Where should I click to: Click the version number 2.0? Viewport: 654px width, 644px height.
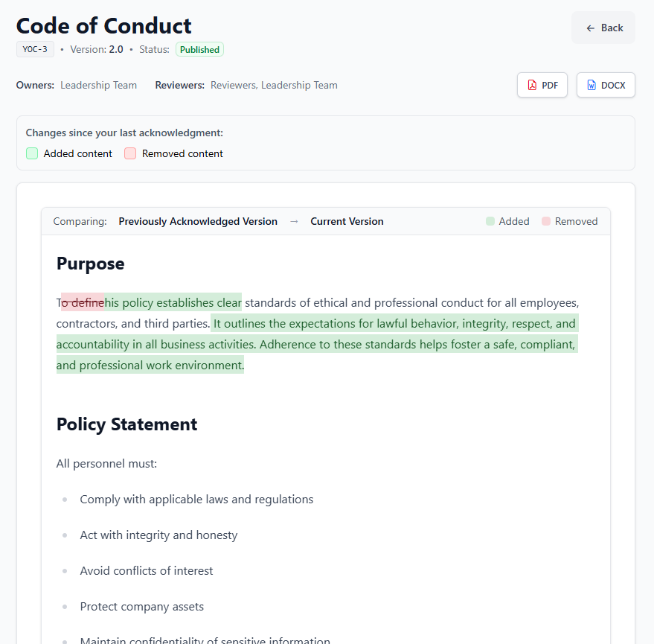[x=117, y=49]
